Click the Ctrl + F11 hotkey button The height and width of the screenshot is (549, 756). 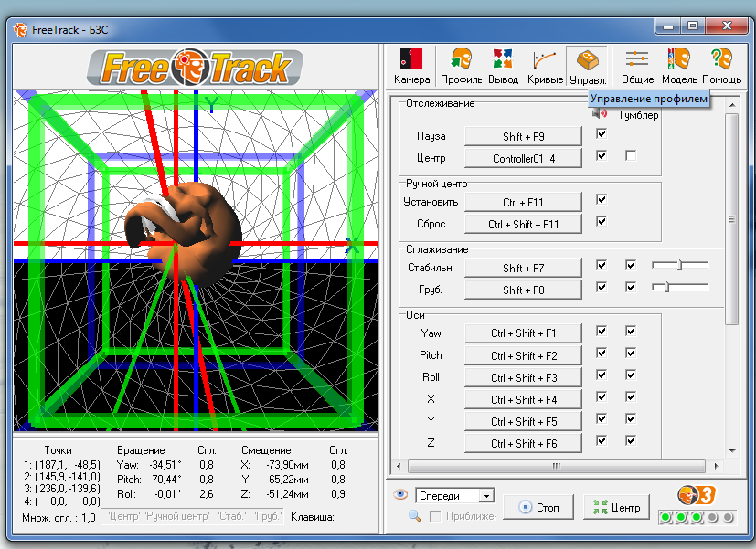pyautogui.click(x=523, y=202)
